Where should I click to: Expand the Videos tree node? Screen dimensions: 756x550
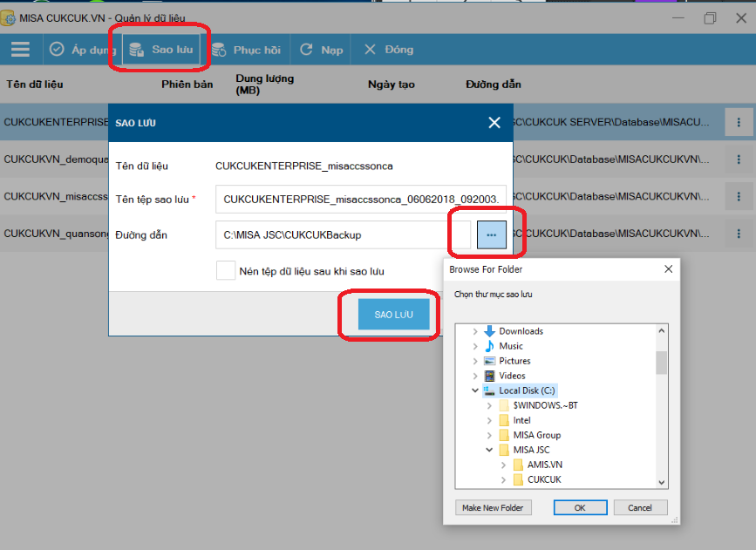475,376
